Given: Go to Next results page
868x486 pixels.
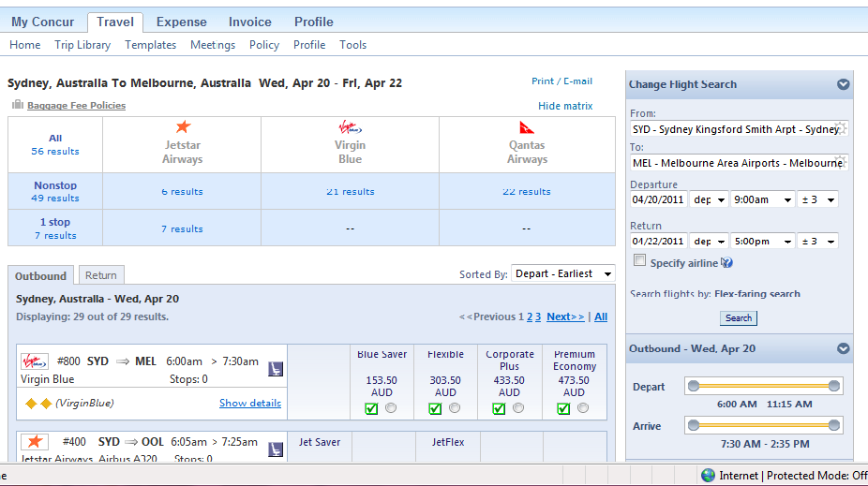Looking at the screenshot, I should pos(565,317).
